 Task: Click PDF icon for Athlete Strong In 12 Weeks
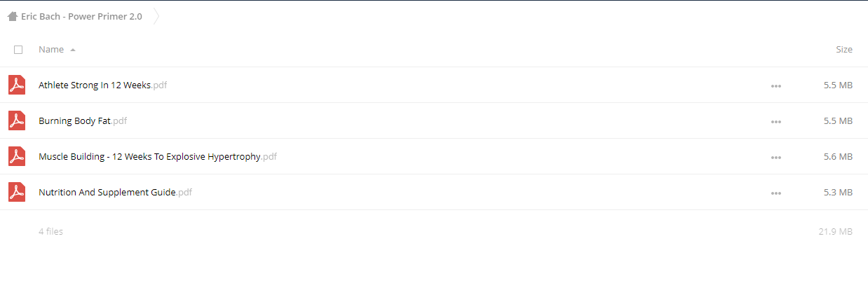(x=17, y=85)
